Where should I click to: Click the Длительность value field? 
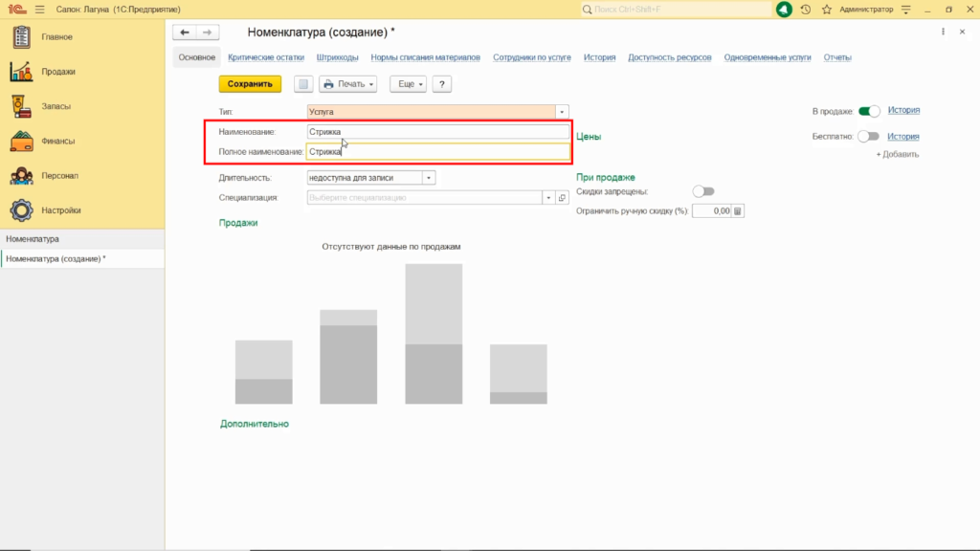(365, 178)
